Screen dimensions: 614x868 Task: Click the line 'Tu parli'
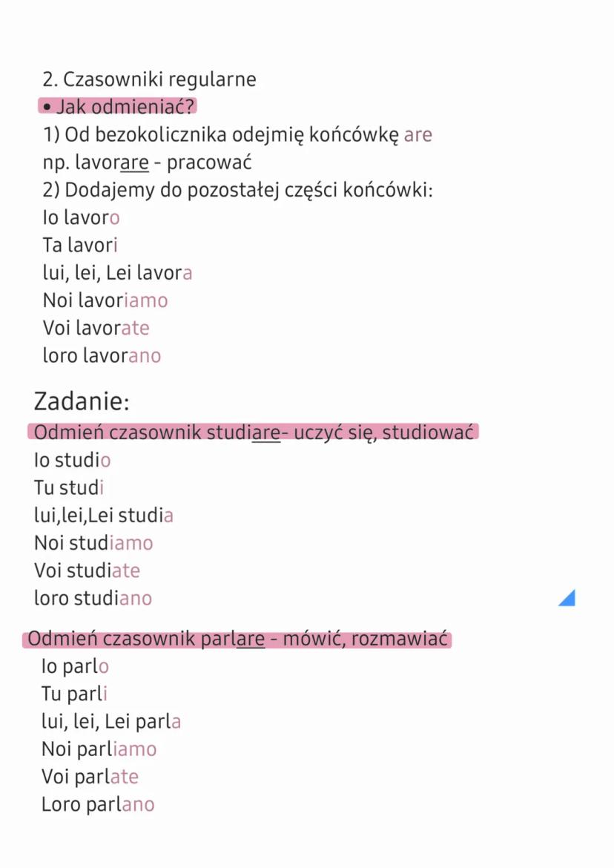click(74, 694)
